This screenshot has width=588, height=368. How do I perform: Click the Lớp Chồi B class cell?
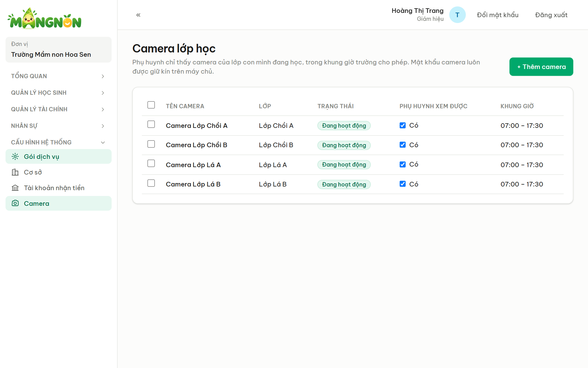tap(276, 145)
